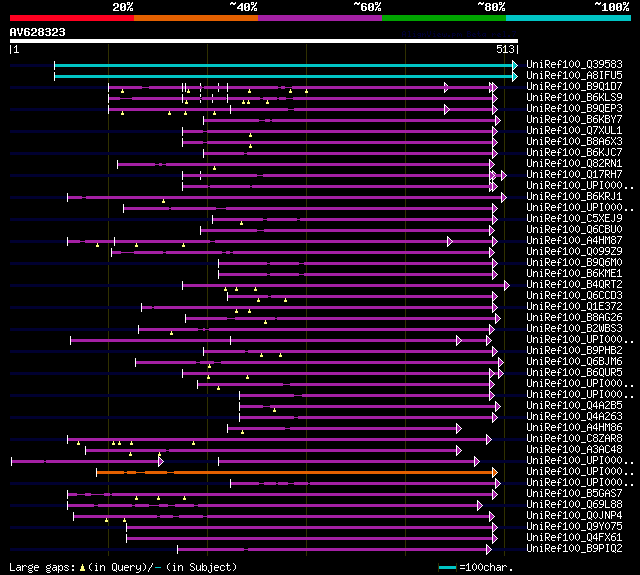Click the purple alignment bar of UniRef100_A4HM86

(344, 428)
